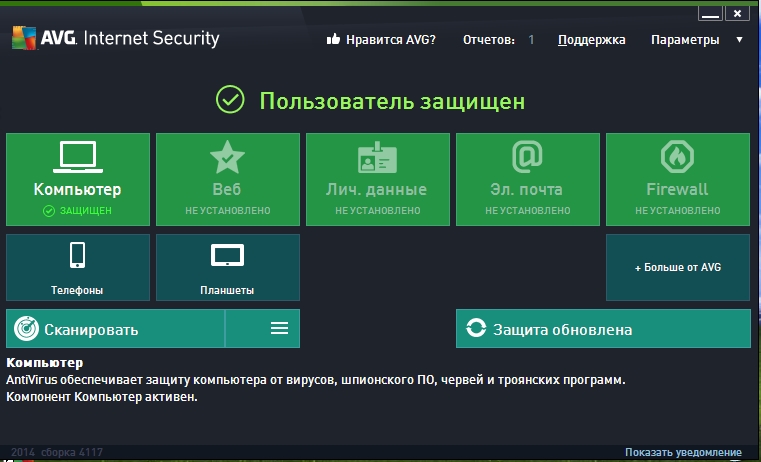761x462 pixels.
Task: Click the Лич. данные ID badge icon
Action: pos(378,157)
